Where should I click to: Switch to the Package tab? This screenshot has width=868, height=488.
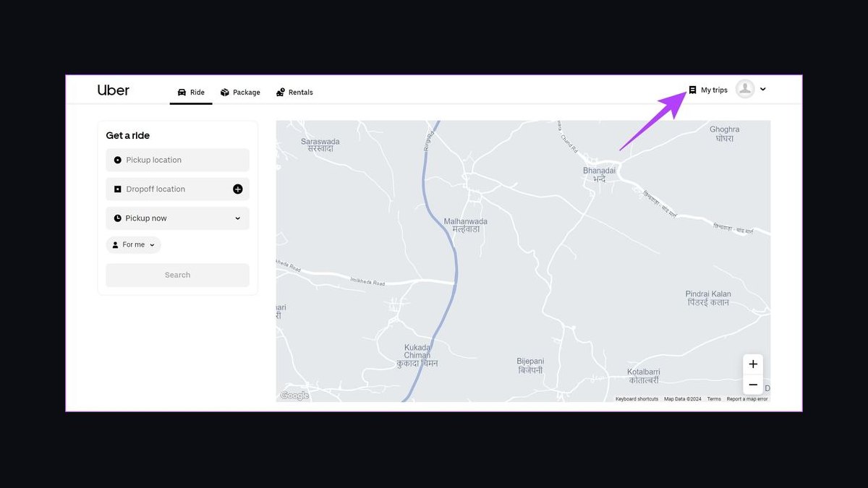click(x=240, y=93)
